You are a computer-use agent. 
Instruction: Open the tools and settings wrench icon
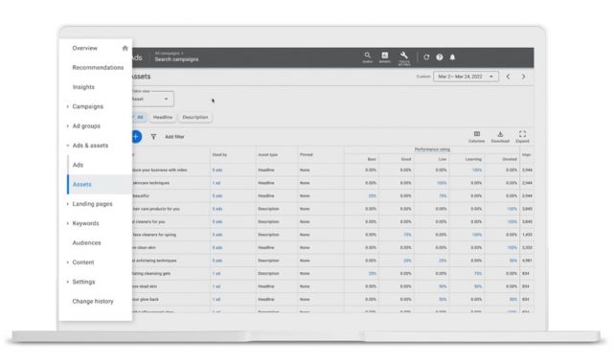[404, 56]
